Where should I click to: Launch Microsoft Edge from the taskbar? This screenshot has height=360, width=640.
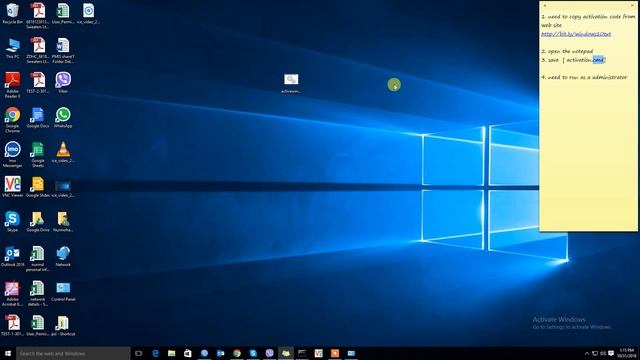tap(155, 353)
